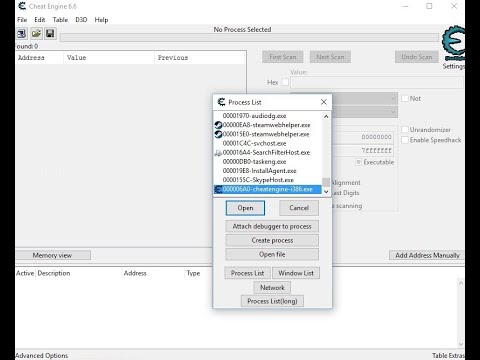Toggle the Executable checkbox
This screenshot has height=360, width=480.
(359, 162)
